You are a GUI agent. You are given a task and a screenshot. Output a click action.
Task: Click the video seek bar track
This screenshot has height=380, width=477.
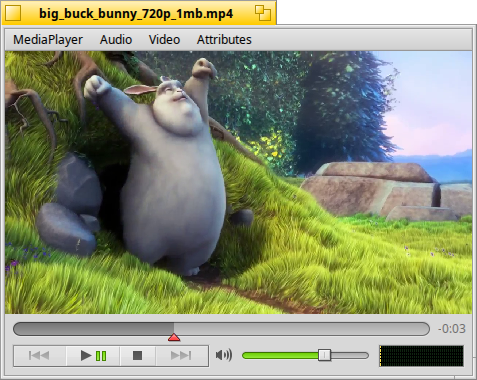click(x=221, y=329)
